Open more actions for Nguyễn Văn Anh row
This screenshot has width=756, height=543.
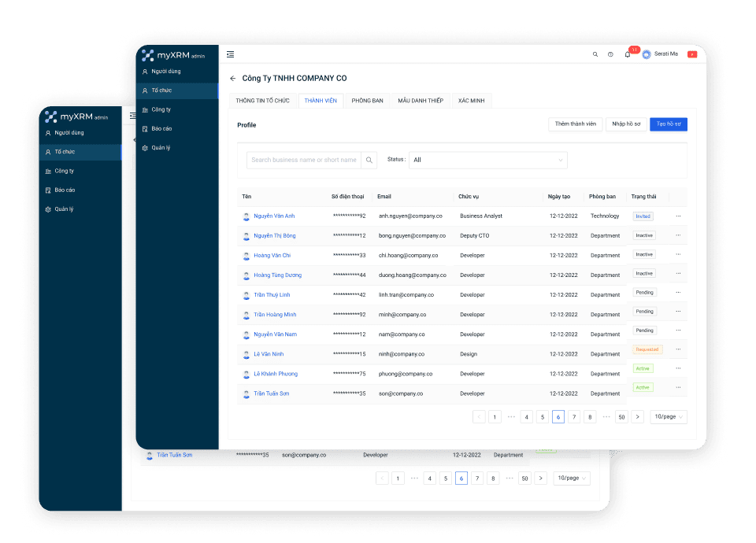678,216
